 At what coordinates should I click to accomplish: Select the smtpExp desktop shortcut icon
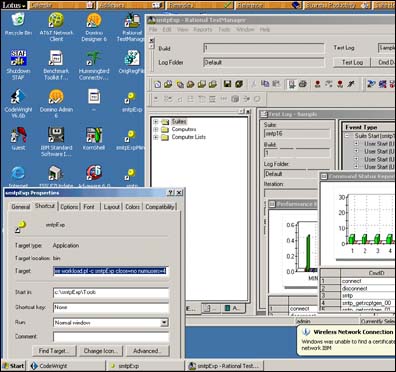point(131,102)
